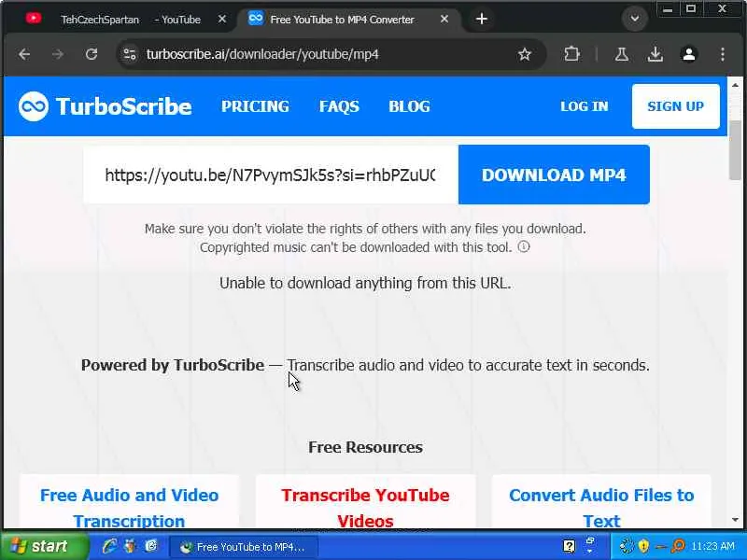Open site information icon in address bar
The height and width of the screenshot is (560, 747).
(x=130, y=54)
